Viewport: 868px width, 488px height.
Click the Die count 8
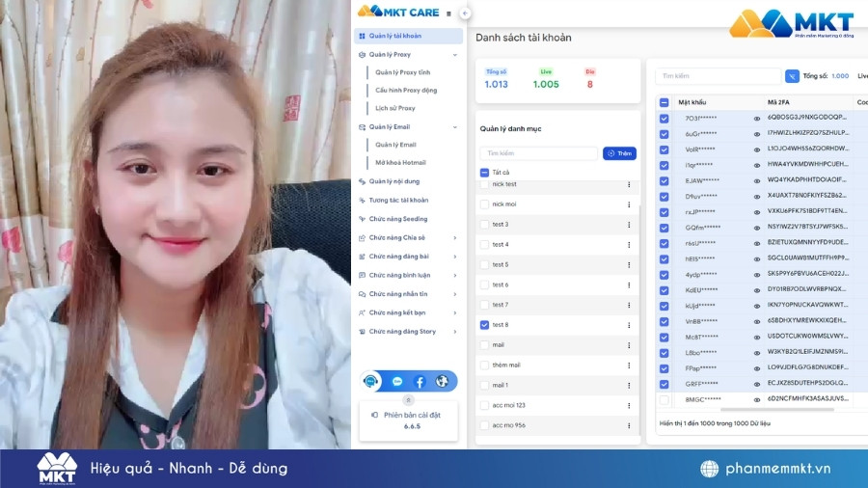pyautogui.click(x=590, y=85)
